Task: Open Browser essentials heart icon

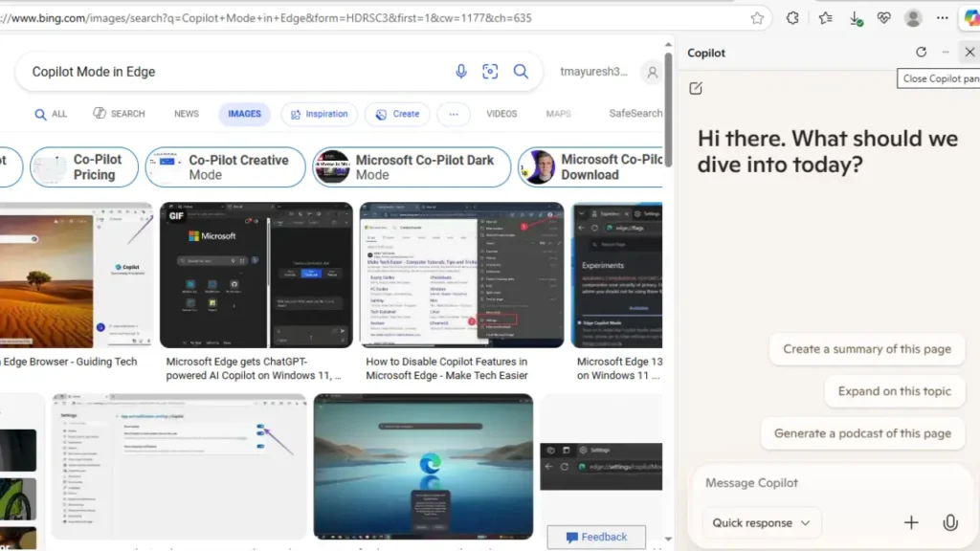Action: (x=883, y=18)
